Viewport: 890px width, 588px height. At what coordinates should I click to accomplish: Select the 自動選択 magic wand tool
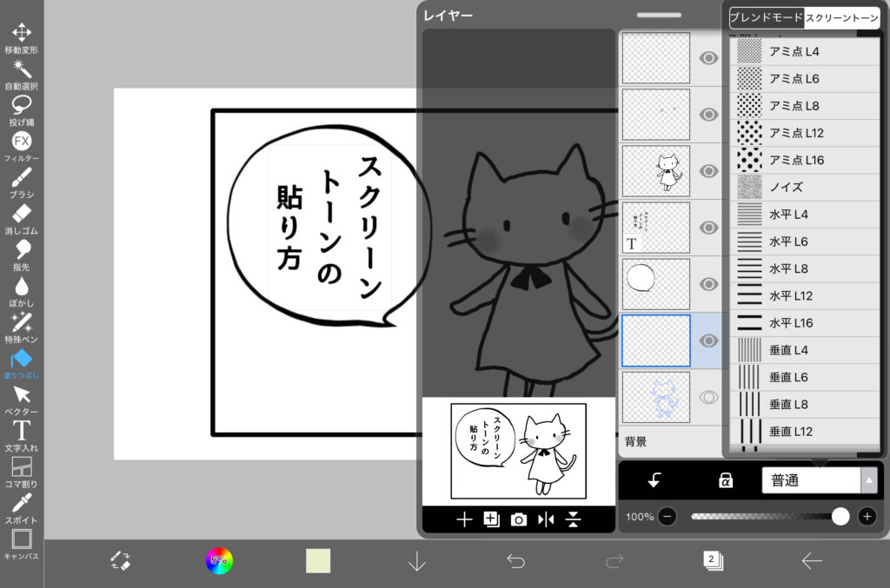click(x=21, y=72)
